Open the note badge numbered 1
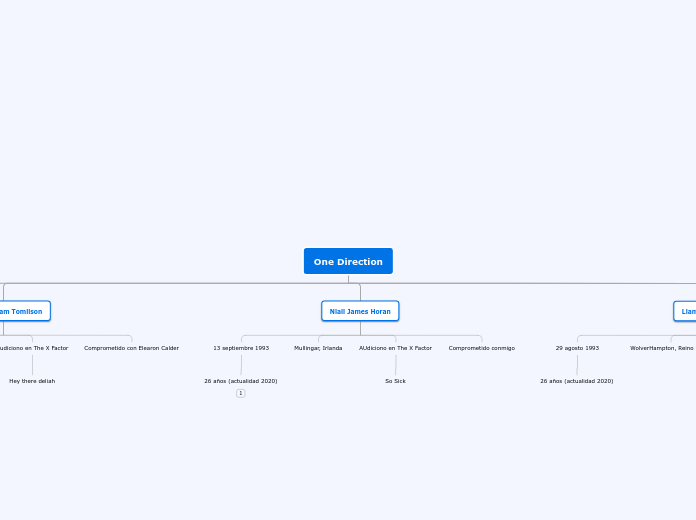The height and width of the screenshot is (520, 696). 241,393
